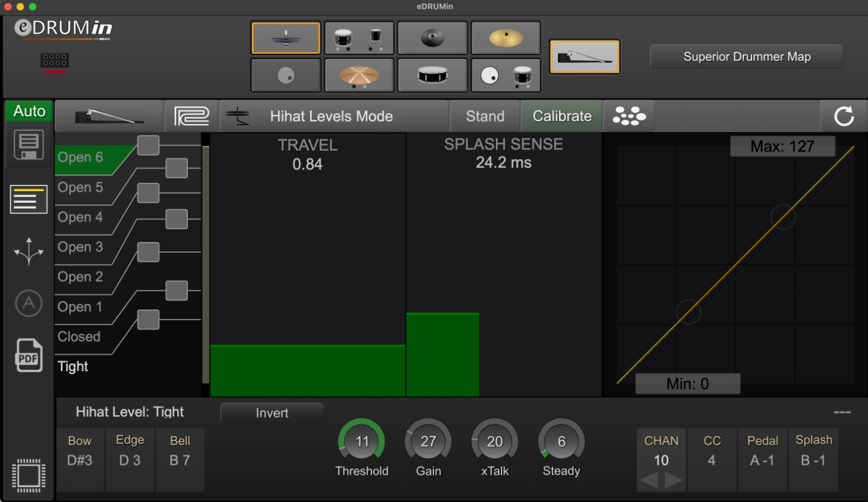Screen dimensions: 868x502
Task: Toggle the Auto button
Action: 29,112
